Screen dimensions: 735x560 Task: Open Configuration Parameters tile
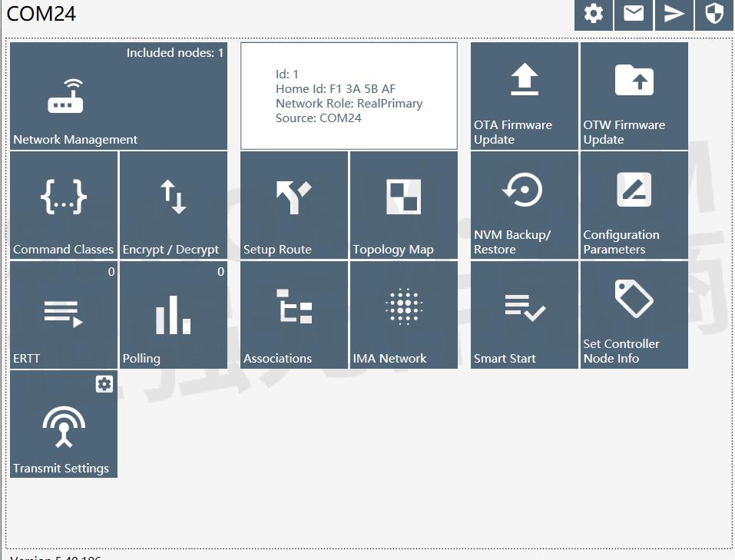click(634, 205)
